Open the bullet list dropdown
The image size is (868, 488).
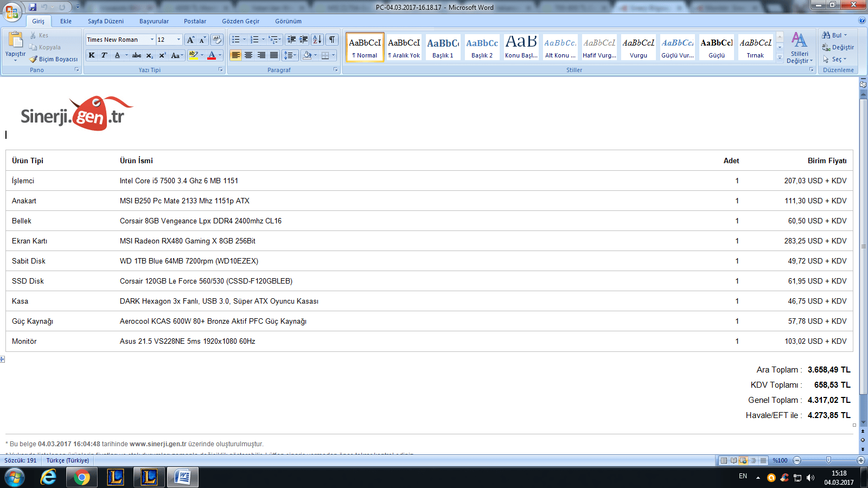244,40
